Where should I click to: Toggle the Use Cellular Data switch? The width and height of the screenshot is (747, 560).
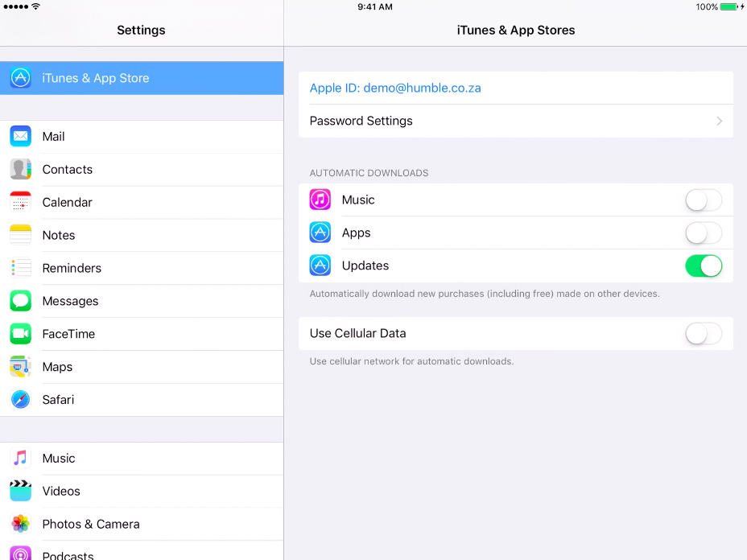click(704, 333)
